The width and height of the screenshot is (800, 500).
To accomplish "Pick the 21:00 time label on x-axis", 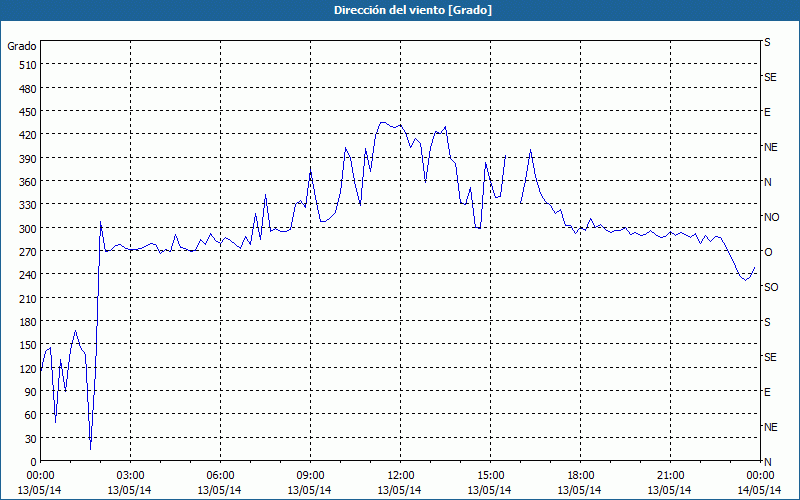I will point(670,476).
